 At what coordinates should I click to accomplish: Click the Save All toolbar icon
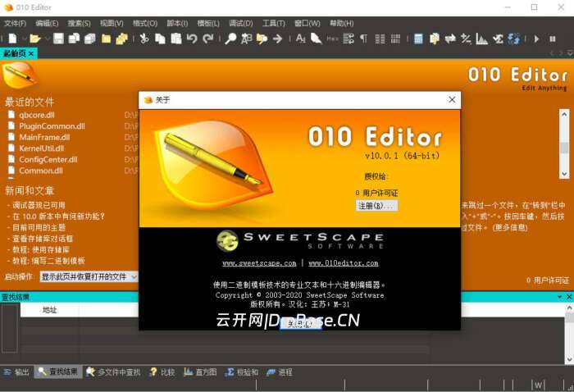(90, 39)
